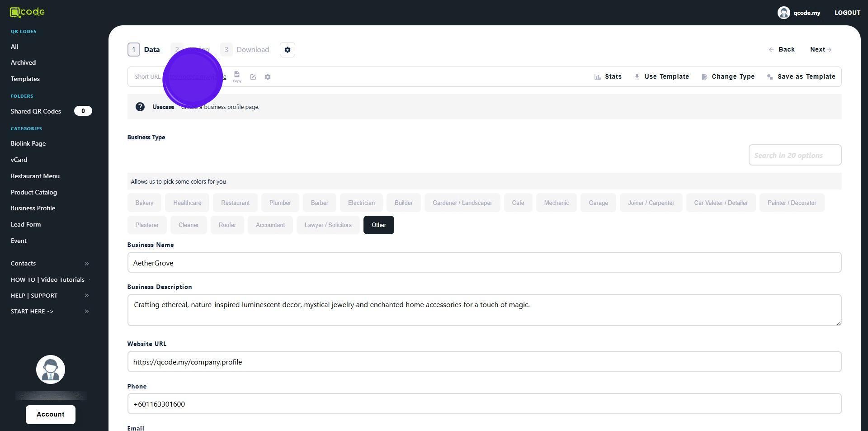The width and height of the screenshot is (868, 431).
Task: Copy the short URL using Copy icon
Action: point(237,76)
